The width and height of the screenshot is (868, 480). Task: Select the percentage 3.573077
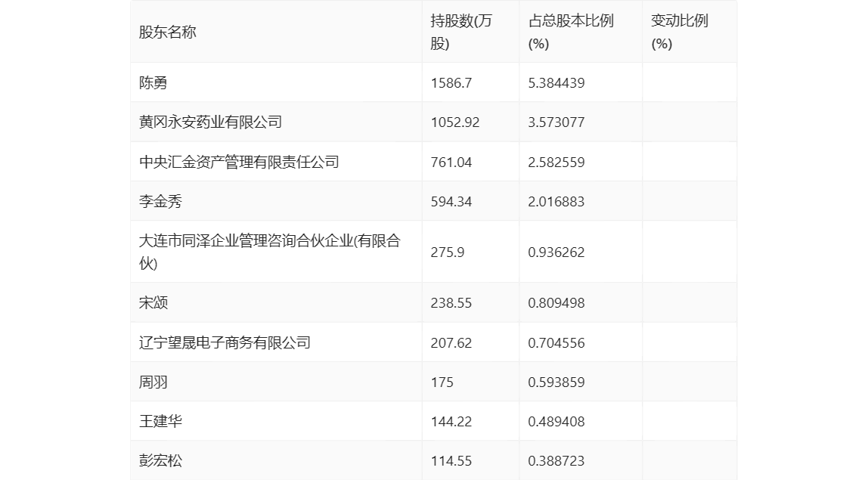[x=556, y=122]
